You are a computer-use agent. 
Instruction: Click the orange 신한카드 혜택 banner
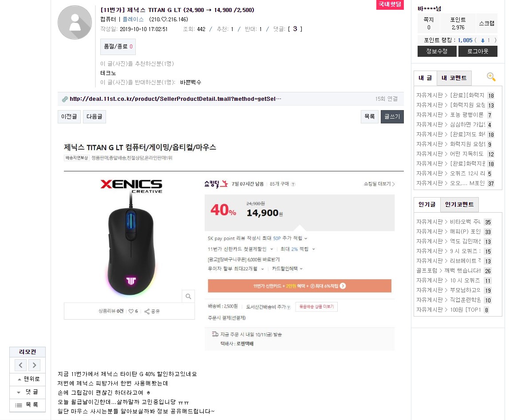coord(300,286)
